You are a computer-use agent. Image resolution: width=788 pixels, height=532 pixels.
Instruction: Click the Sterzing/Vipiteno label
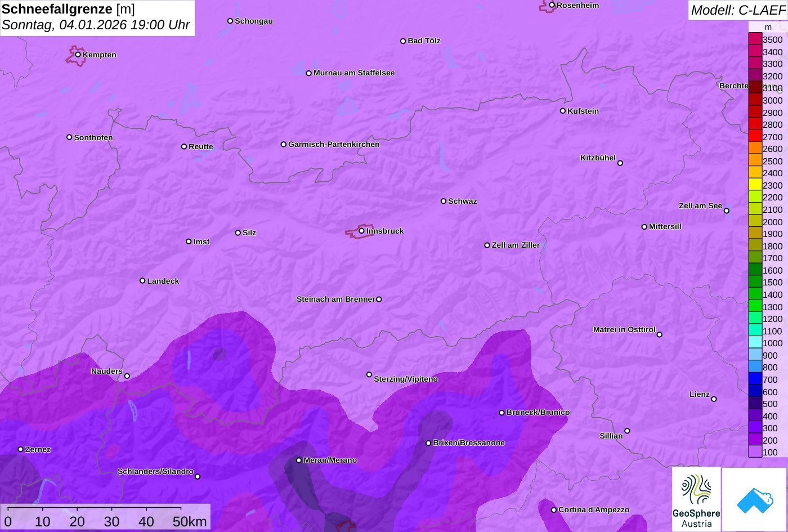pos(406,379)
